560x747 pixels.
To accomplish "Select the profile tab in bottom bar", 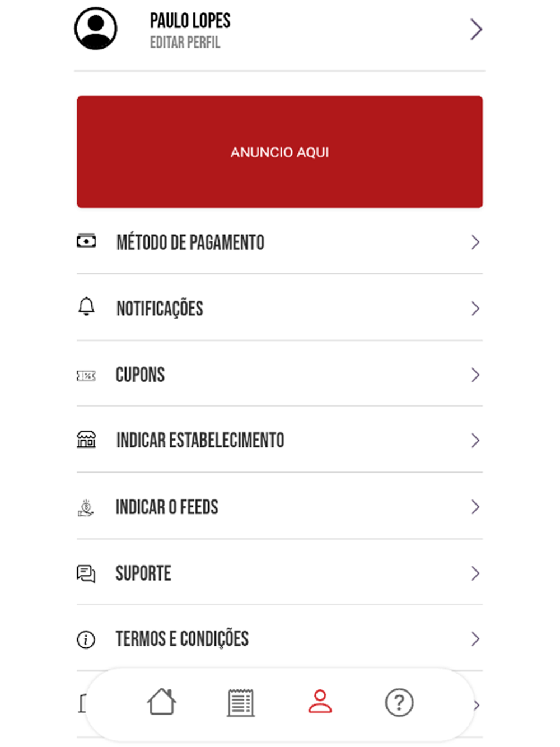I will 320,702.
